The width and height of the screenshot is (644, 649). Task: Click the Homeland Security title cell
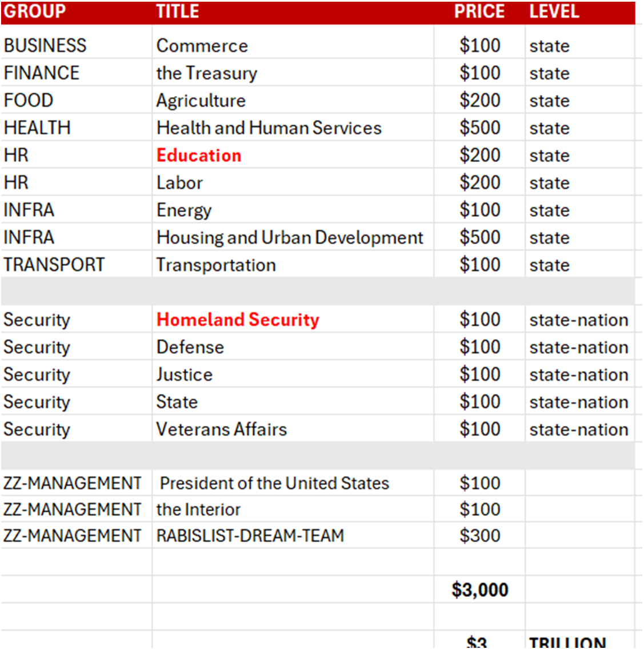tap(238, 320)
